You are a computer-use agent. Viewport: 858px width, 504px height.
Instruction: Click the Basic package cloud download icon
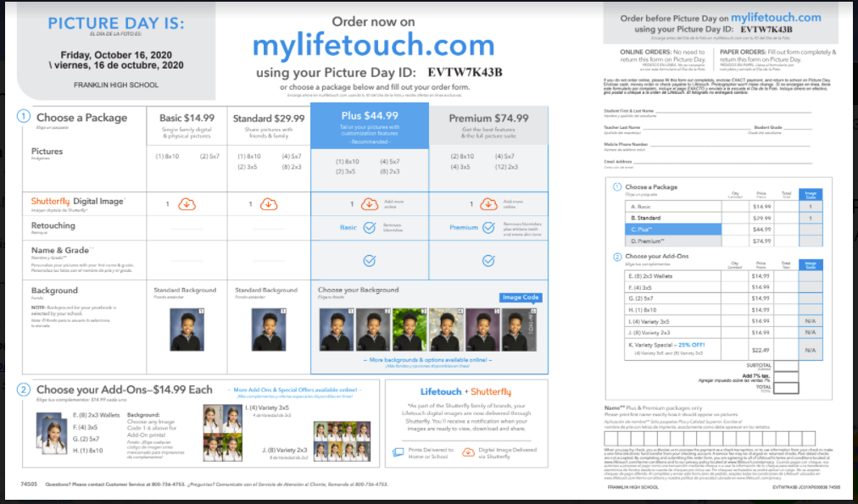coord(187,204)
